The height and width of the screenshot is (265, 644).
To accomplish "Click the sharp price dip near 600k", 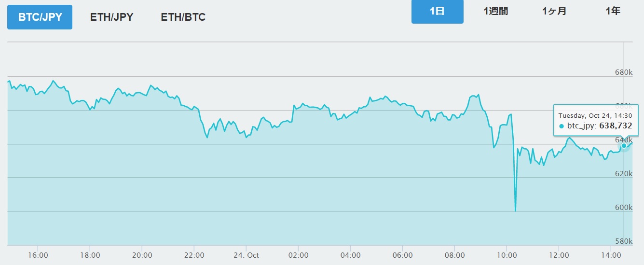I will [515, 210].
